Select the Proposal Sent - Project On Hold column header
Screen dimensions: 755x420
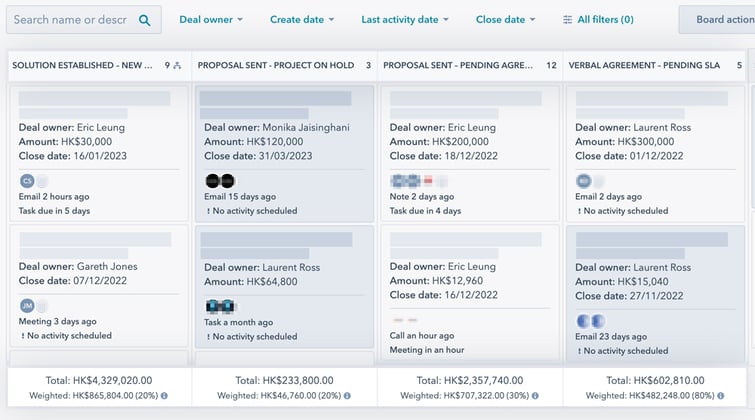tap(277, 66)
